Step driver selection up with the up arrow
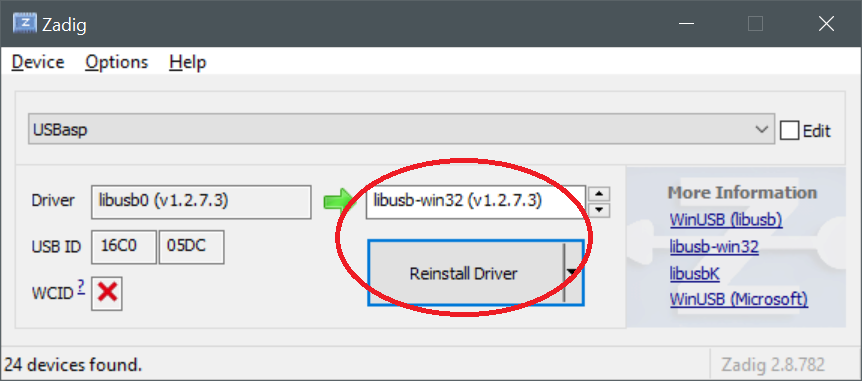The width and height of the screenshot is (862, 381). click(599, 194)
